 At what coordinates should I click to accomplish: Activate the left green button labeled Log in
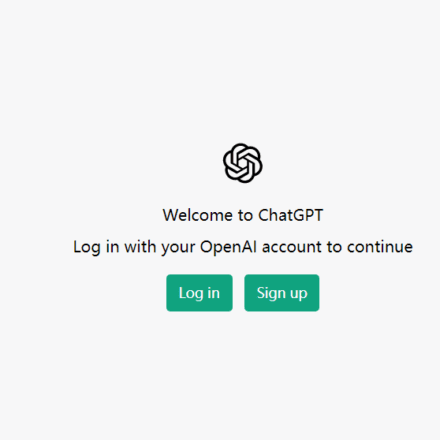pyautogui.click(x=199, y=293)
